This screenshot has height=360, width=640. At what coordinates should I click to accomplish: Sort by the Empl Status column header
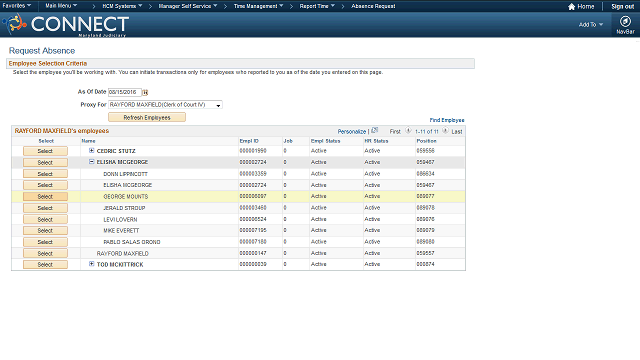point(325,141)
